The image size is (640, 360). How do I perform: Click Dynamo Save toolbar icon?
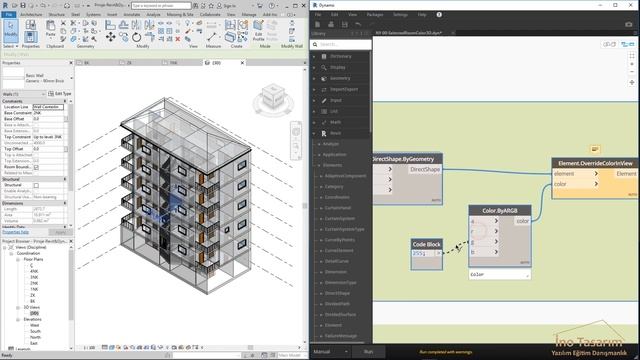pyautogui.click(x=344, y=24)
